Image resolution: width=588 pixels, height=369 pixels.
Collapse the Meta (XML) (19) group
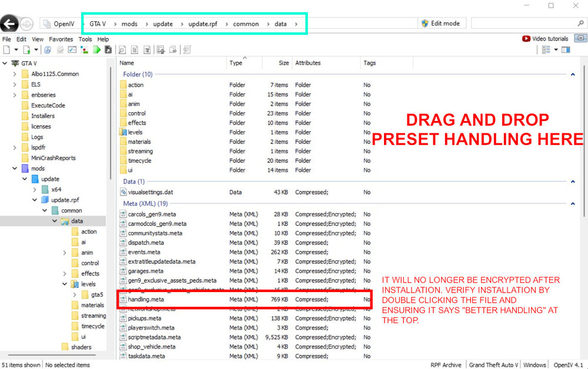tap(573, 204)
